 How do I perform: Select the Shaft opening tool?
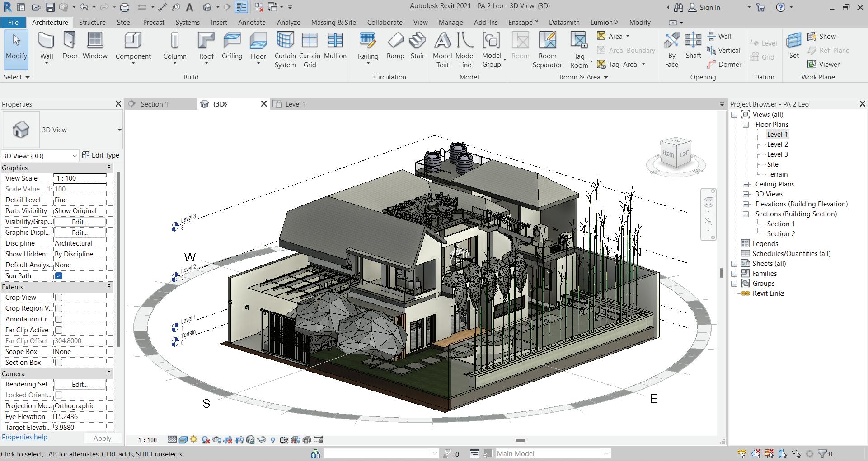point(693,46)
